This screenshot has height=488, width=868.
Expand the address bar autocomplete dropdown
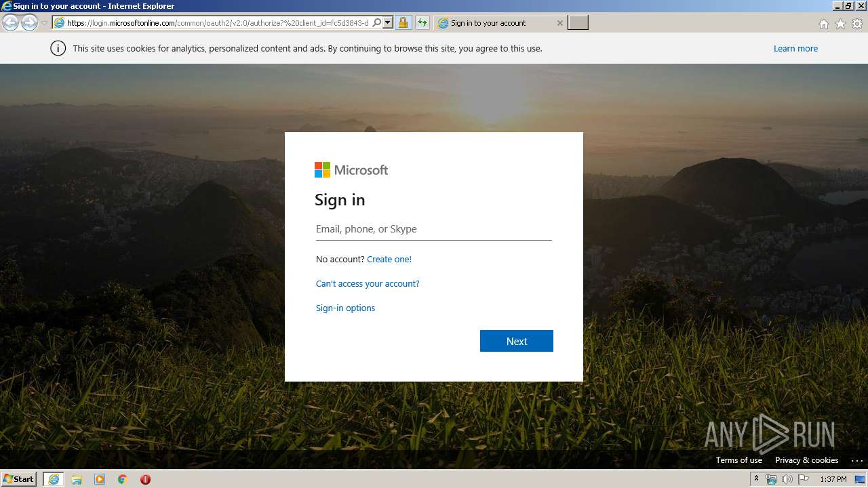pos(388,22)
